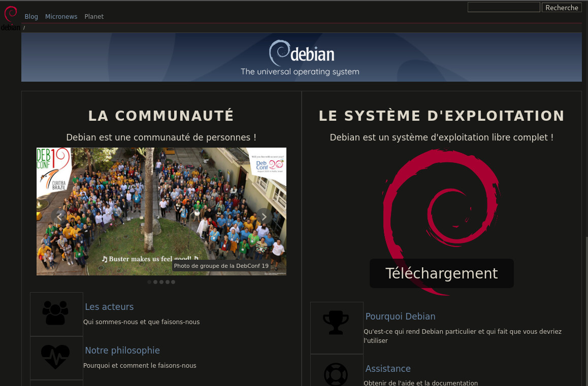Select the fifth carousel dot
This screenshot has width=588, height=386.
(173, 282)
